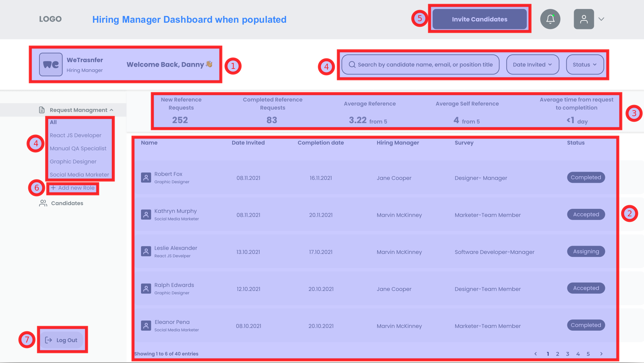Open the Candidates sidebar menu item
The width and height of the screenshot is (644, 363).
click(67, 203)
